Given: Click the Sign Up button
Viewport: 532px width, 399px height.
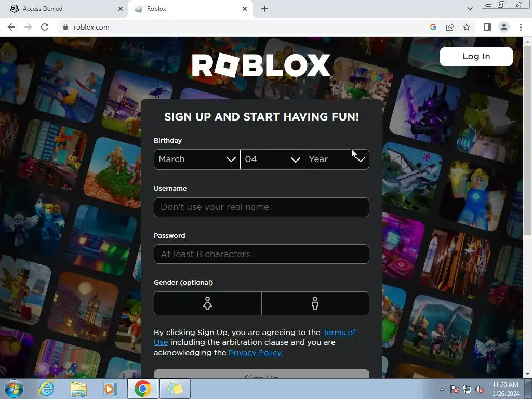Looking at the screenshot, I should (x=261, y=374).
